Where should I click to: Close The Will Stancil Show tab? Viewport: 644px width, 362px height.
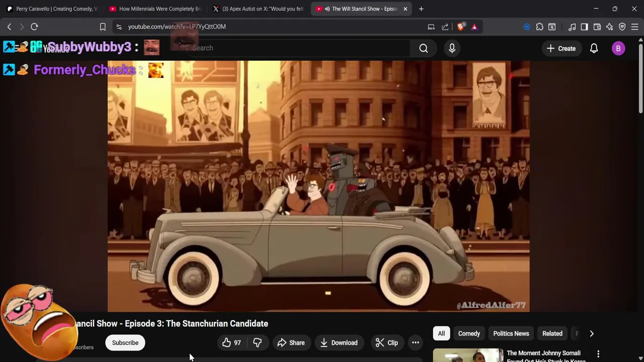click(405, 9)
